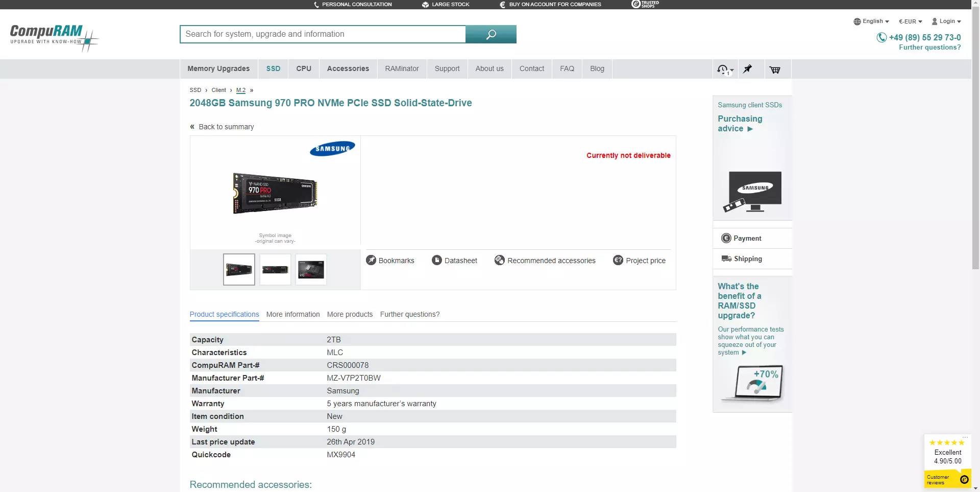Open the Accessories menu item

pyautogui.click(x=348, y=69)
